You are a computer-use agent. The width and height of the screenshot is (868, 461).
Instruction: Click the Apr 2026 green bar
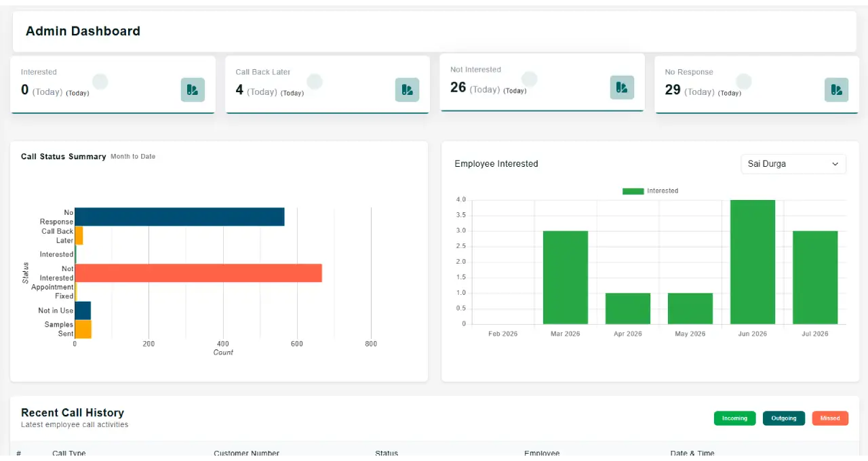click(x=628, y=308)
